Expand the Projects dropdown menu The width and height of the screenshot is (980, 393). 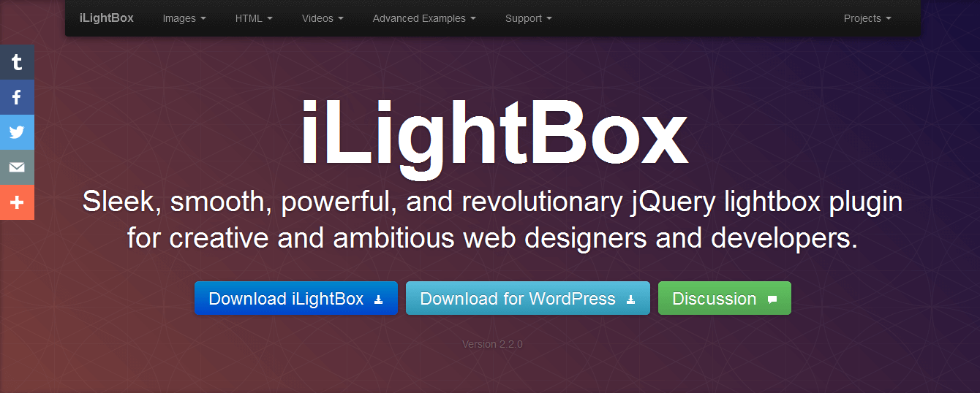tap(867, 18)
